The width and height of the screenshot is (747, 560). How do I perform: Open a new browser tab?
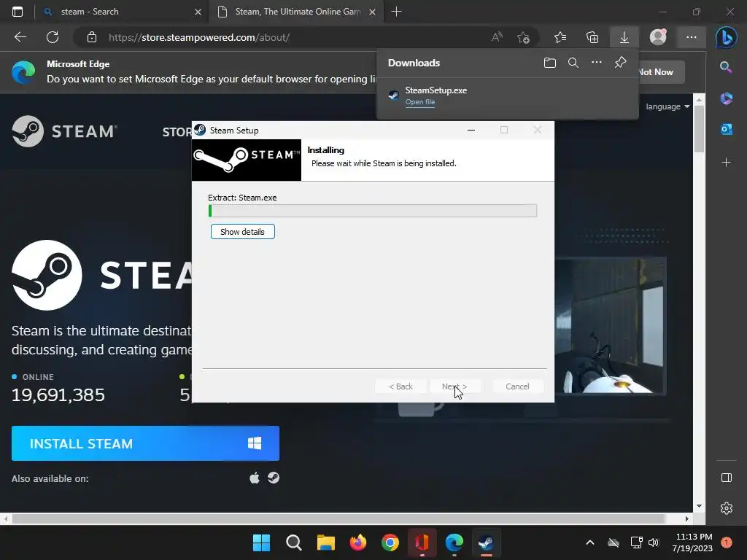[396, 12]
